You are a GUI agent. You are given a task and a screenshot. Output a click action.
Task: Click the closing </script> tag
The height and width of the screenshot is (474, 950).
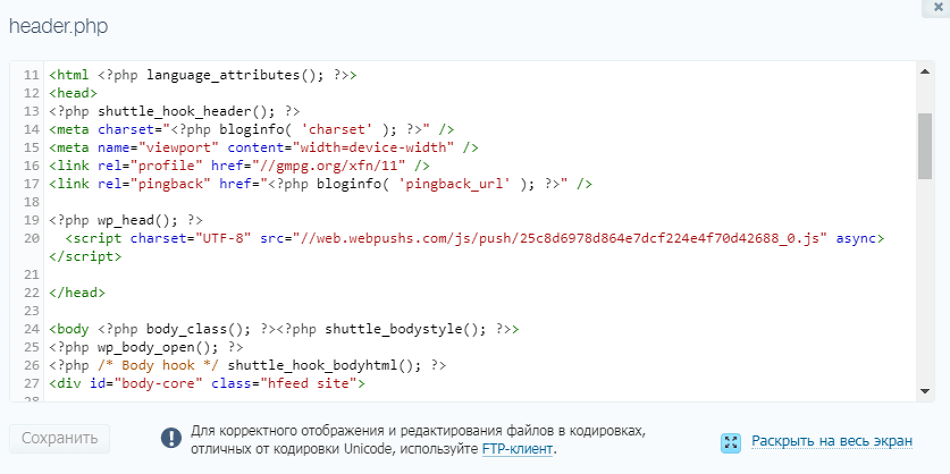tap(85, 257)
